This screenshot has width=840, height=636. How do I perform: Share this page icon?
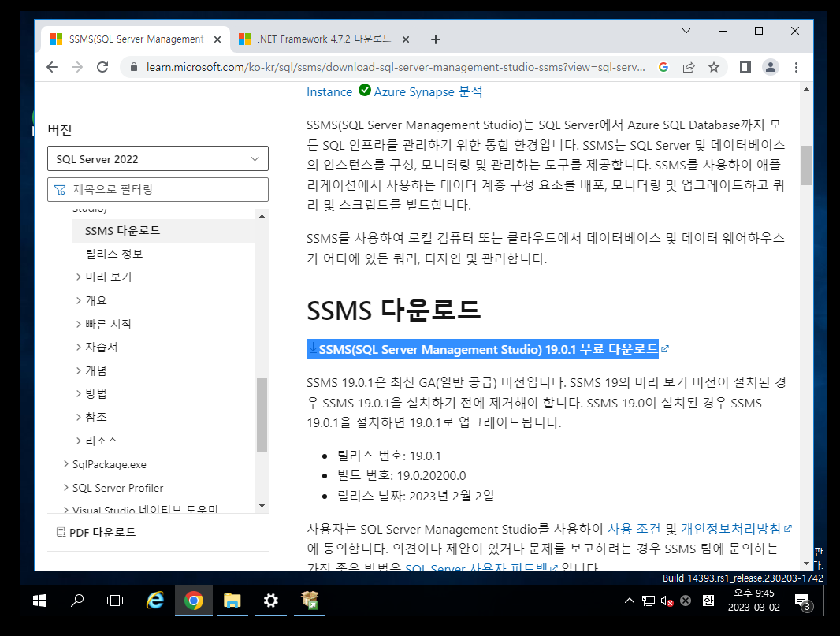point(689,67)
